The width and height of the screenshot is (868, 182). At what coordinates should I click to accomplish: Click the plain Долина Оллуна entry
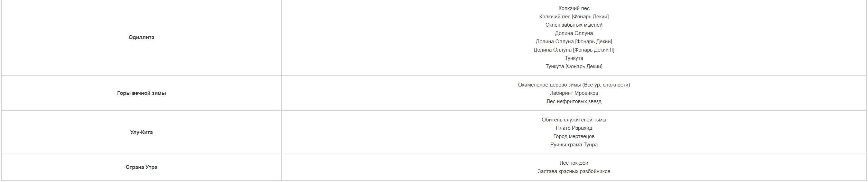pos(574,33)
